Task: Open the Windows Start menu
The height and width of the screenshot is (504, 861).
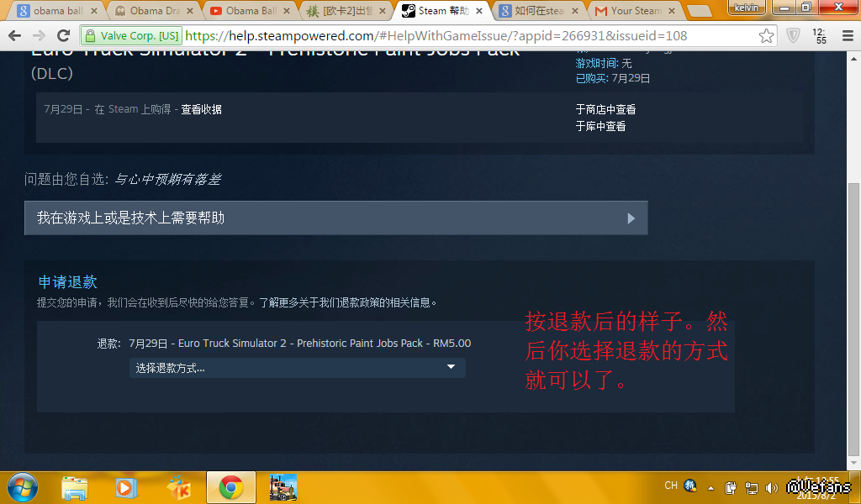Action: 22,487
